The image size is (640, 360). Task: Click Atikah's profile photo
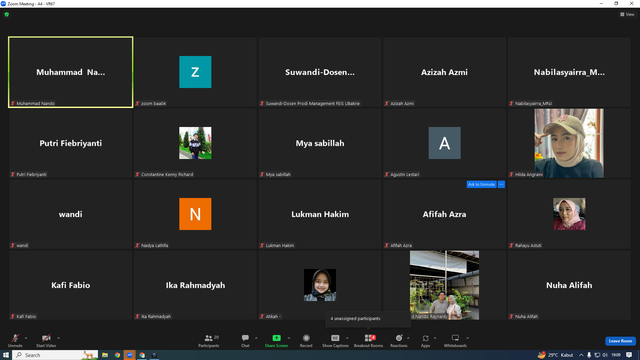320,285
